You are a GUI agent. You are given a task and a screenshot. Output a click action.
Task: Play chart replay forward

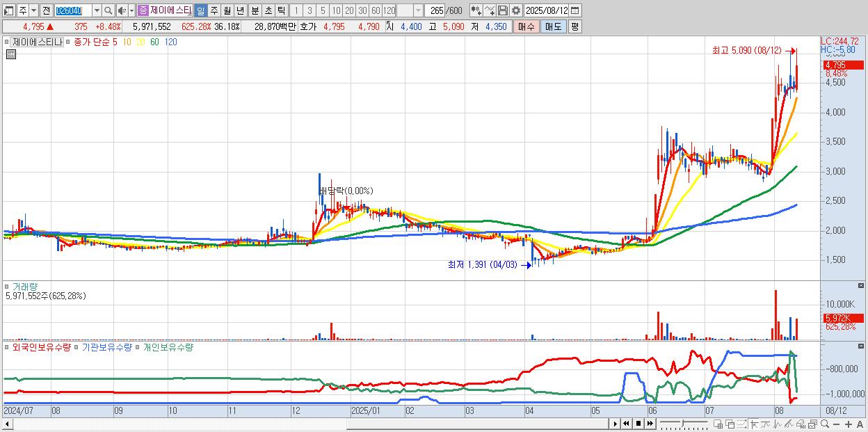[x=615, y=424]
